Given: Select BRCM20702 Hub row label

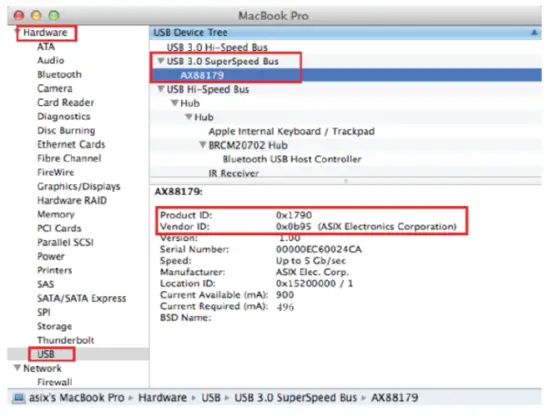Looking at the screenshot, I should (x=248, y=145).
